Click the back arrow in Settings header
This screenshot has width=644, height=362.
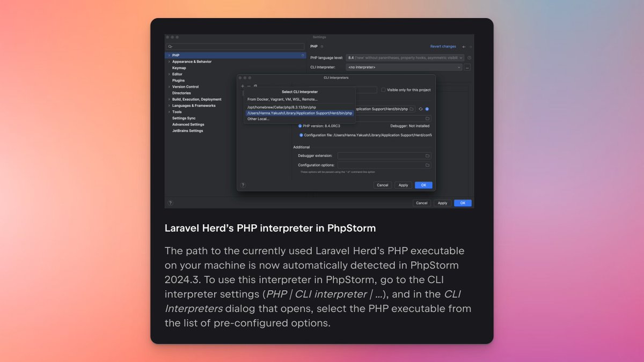[x=464, y=47]
